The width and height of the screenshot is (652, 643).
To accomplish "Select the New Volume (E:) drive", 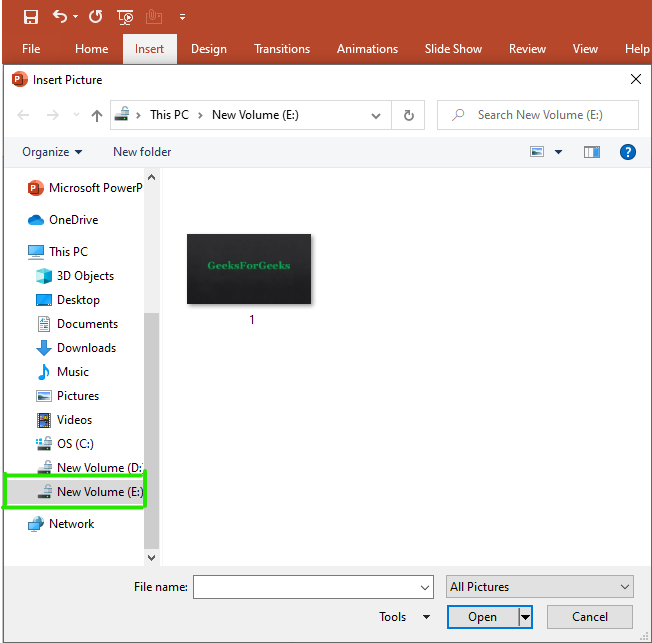I will (74, 492).
